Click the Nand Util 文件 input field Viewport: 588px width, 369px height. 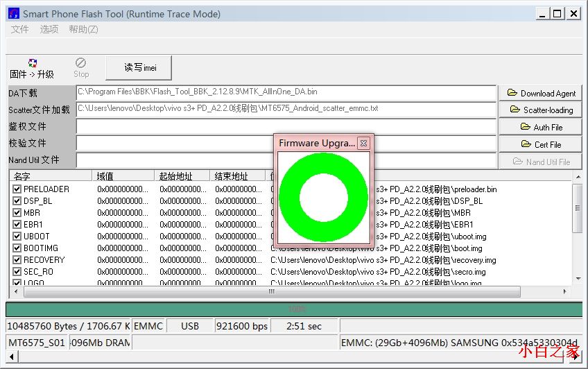coord(286,160)
